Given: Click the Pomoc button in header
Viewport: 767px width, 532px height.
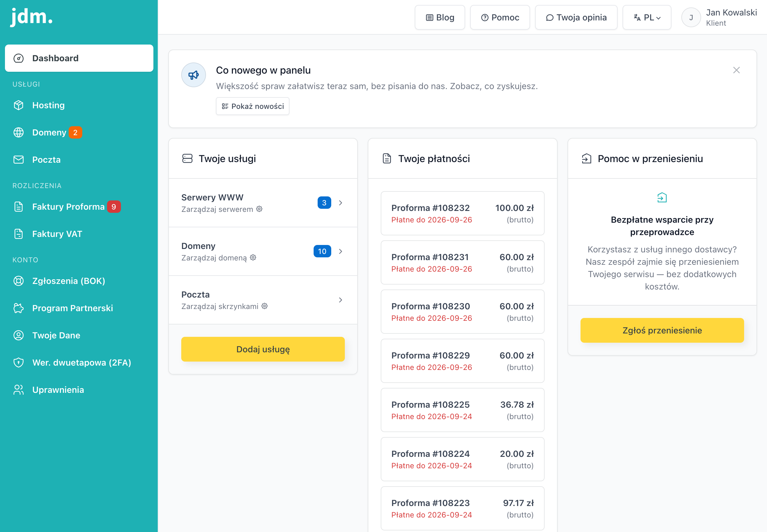Looking at the screenshot, I should [500, 17].
